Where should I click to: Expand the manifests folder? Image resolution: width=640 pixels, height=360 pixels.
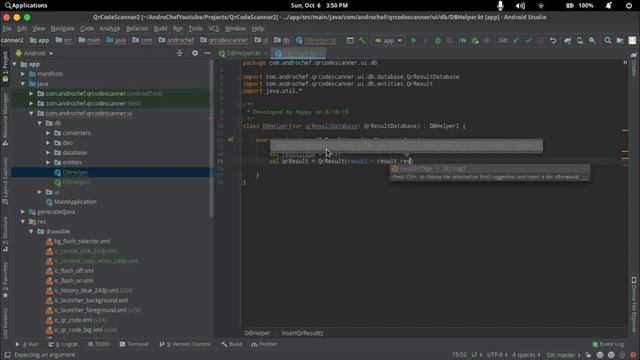pyautogui.click(x=23, y=74)
